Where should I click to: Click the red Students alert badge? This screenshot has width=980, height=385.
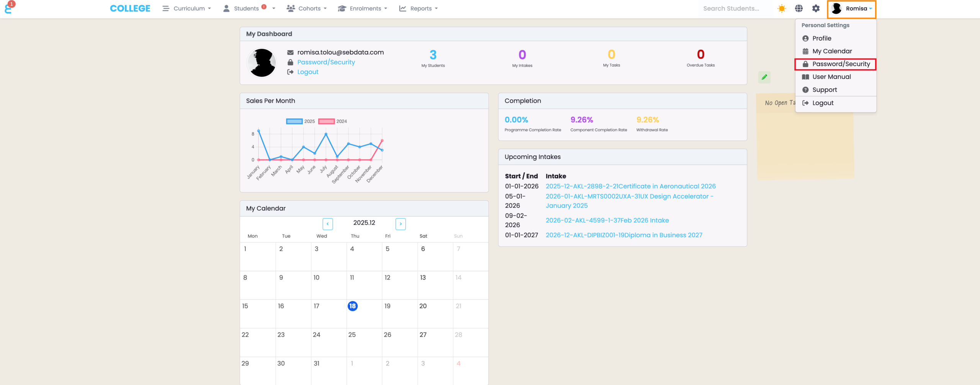[264, 7]
